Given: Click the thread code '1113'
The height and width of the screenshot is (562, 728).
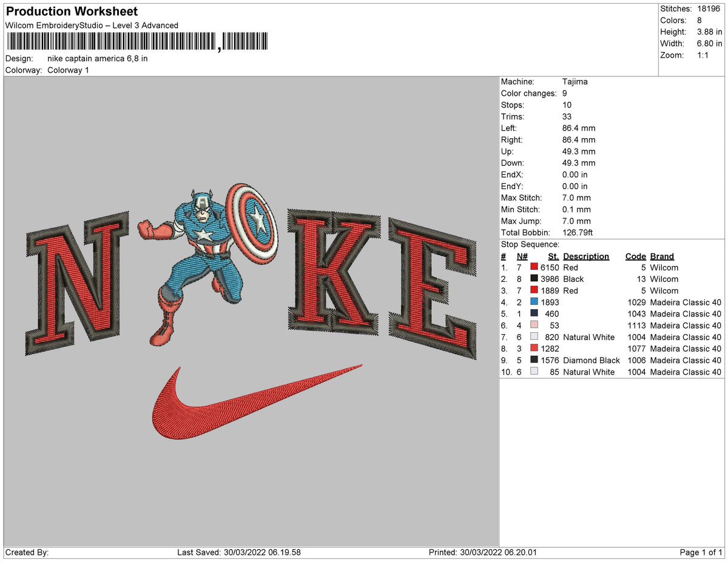Looking at the screenshot, I should pos(637,326).
